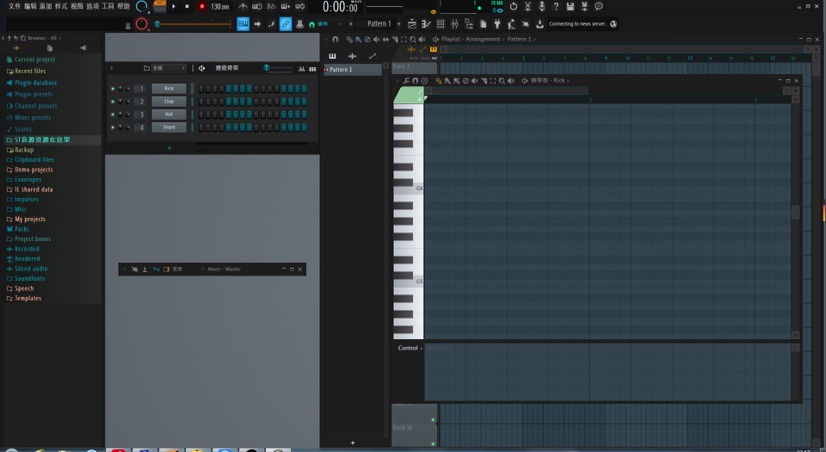
Task: Open the 文件 (File) menu
Action: [x=14, y=6]
